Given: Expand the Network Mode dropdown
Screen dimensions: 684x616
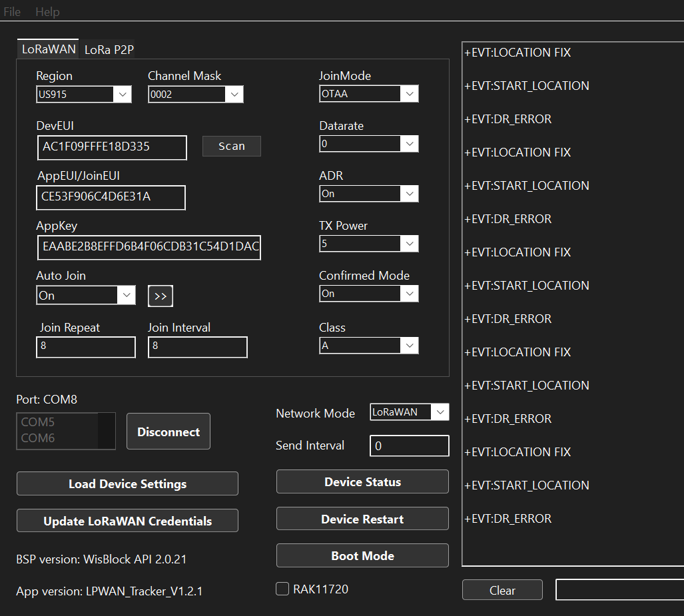Looking at the screenshot, I should pyautogui.click(x=409, y=412).
